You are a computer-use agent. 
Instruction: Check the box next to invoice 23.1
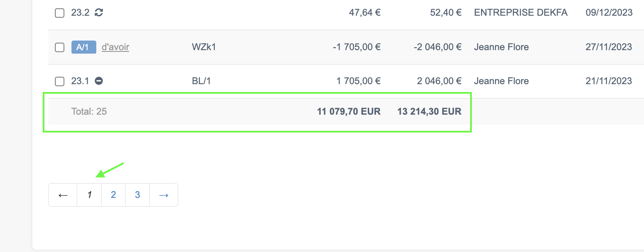(x=60, y=81)
